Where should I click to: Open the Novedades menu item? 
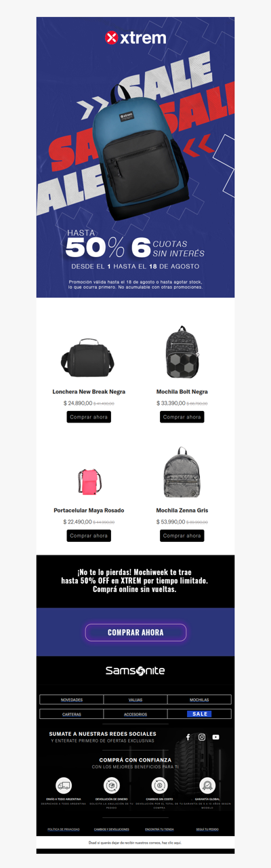click(x=72, y=700)
